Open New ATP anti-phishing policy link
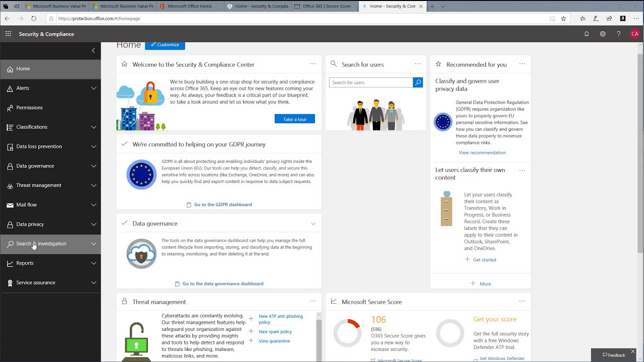The width and height of the screenshot is (644, 362). [x=281, y=319]
